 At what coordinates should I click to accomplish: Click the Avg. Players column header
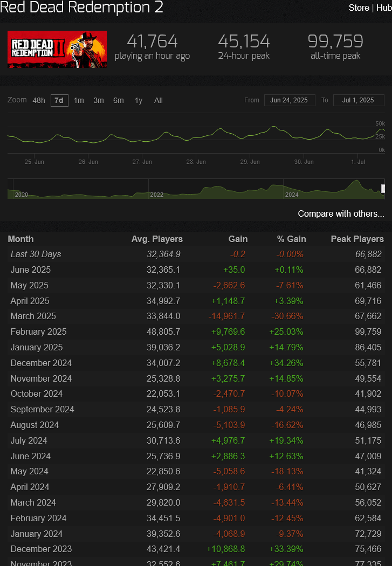point(157,239)
